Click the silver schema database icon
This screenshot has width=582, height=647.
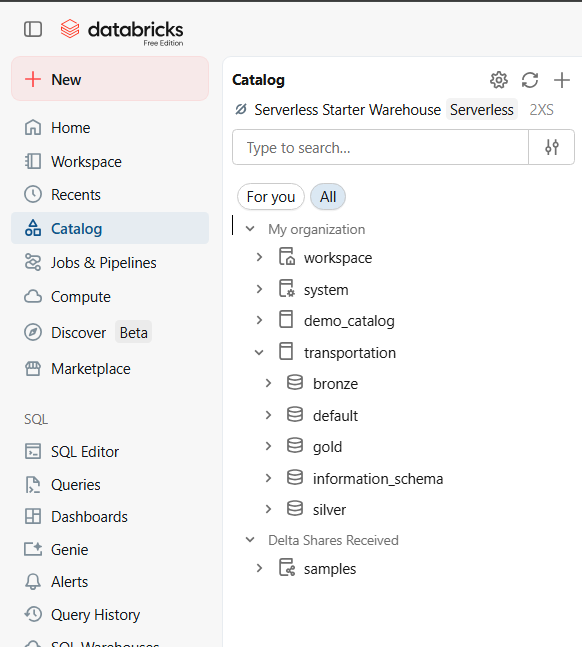(295, 508)
